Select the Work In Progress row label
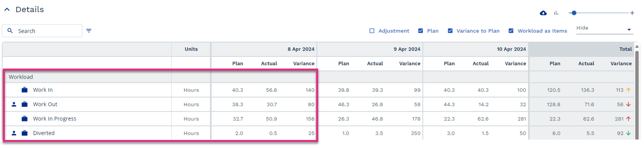 click(55, 119)
